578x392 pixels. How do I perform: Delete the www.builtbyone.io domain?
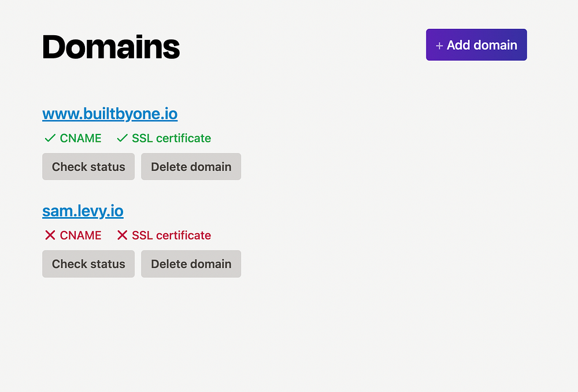[x=191, y=167]
